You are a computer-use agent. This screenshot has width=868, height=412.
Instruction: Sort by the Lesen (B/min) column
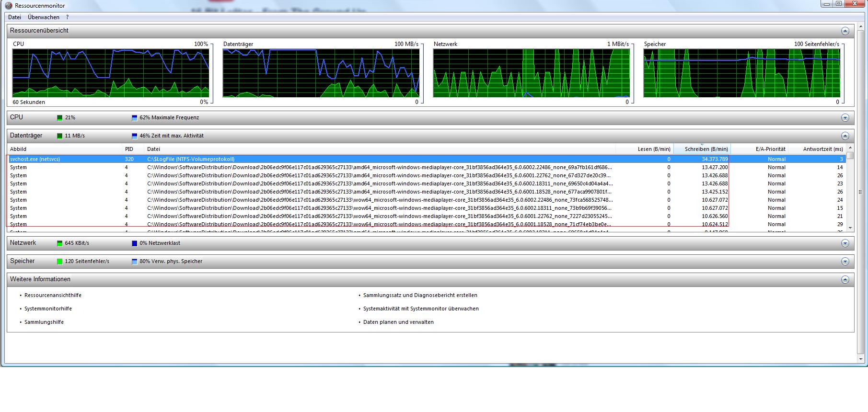(x=645, y=149)
